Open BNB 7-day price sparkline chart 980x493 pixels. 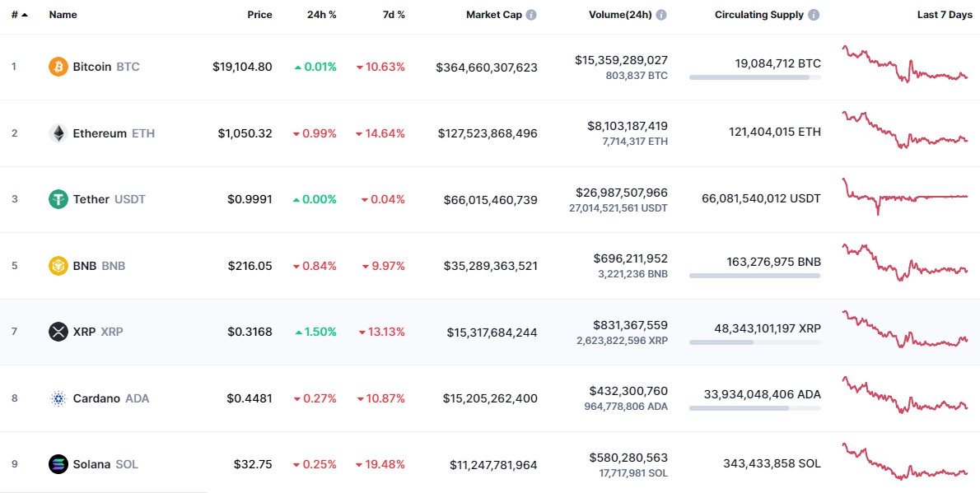[905, 263]
